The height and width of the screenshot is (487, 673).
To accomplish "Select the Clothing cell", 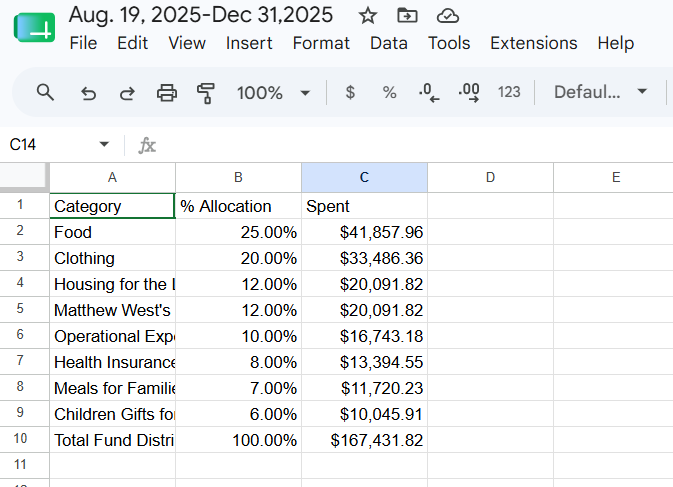I will point(112,258).
